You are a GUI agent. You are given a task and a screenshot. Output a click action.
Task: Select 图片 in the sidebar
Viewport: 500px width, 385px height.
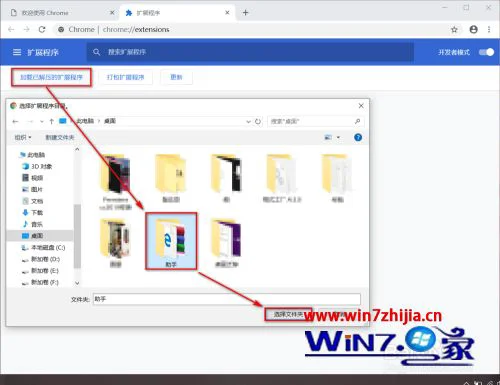pos(33,189)
